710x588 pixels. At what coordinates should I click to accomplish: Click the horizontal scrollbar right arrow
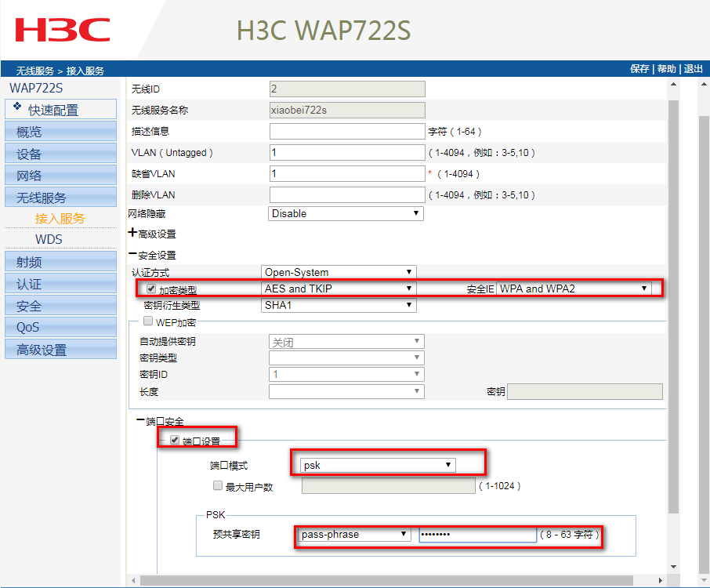(x=660, y=580)
